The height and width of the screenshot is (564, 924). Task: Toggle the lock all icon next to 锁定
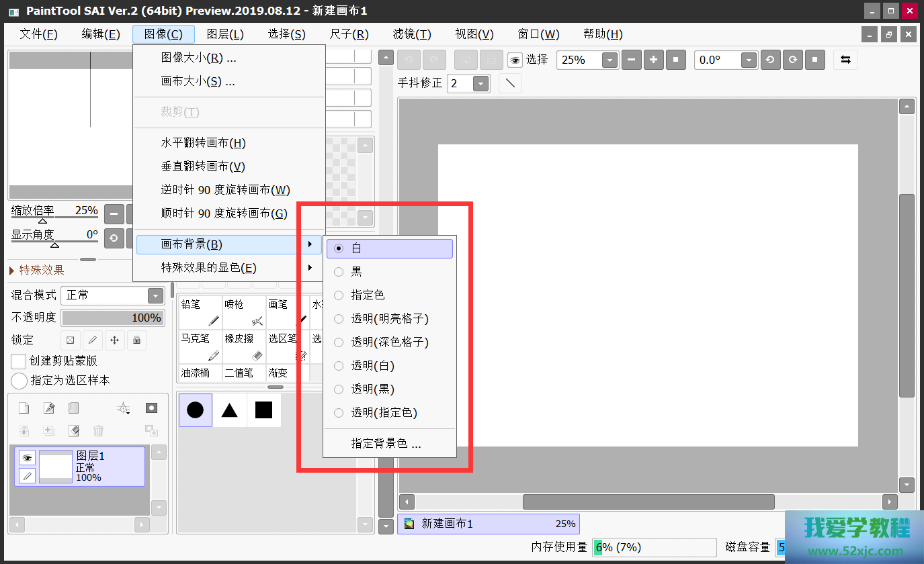tap(136, 340)
